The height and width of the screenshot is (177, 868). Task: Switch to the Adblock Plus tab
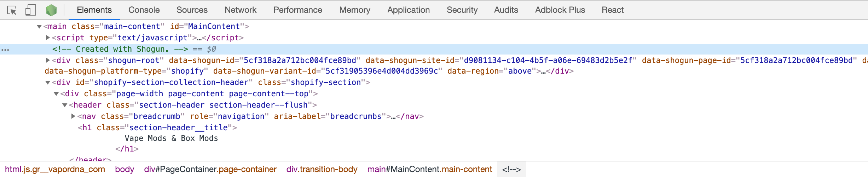pyautogui.click(x=560, y=10)
